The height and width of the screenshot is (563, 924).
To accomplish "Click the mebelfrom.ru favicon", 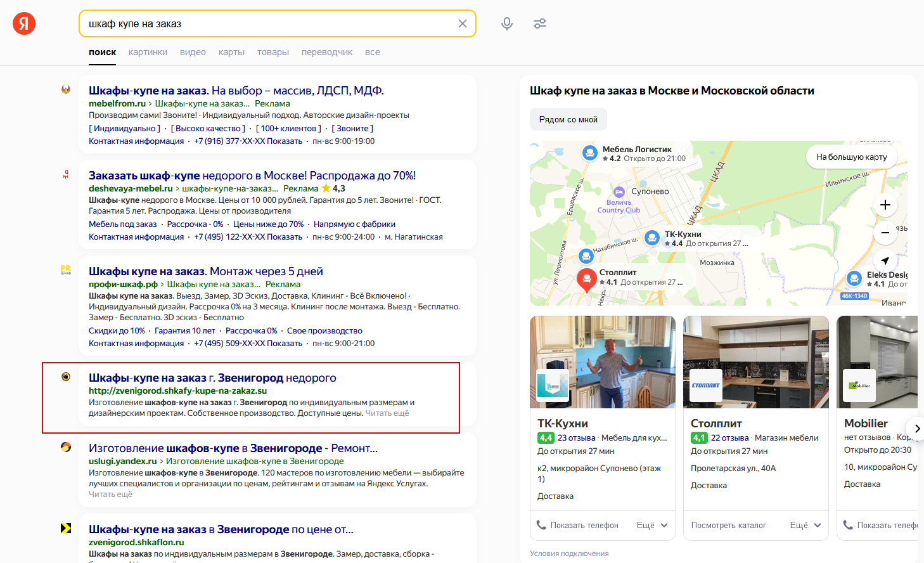I will click(x=66, y=89).
